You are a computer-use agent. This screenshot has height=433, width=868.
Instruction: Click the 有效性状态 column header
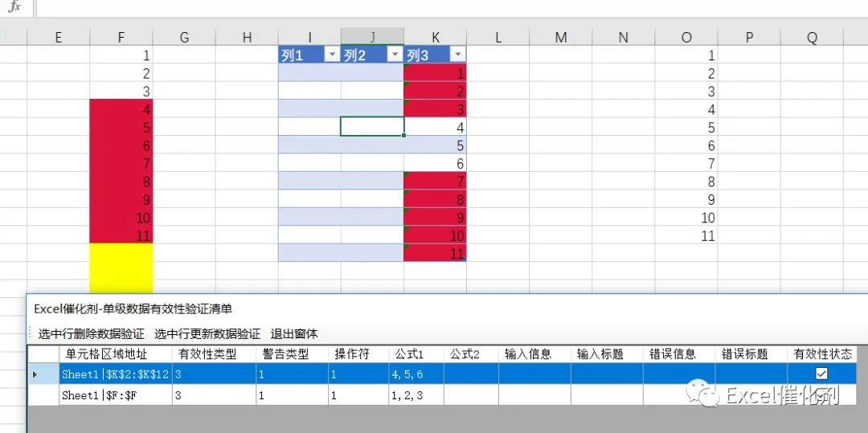[822, 354]
